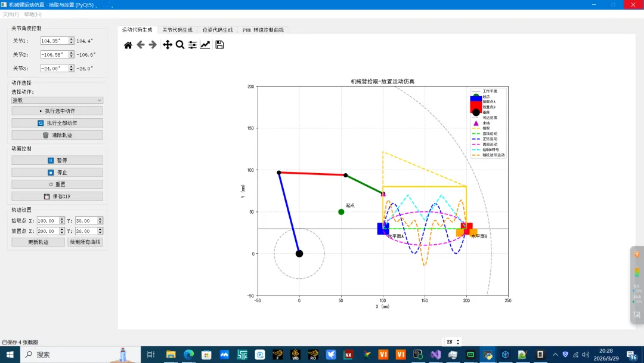Open the Python app taskbar icon
Image resolution: width=644 pixels, height=363 pixels.
488,355
